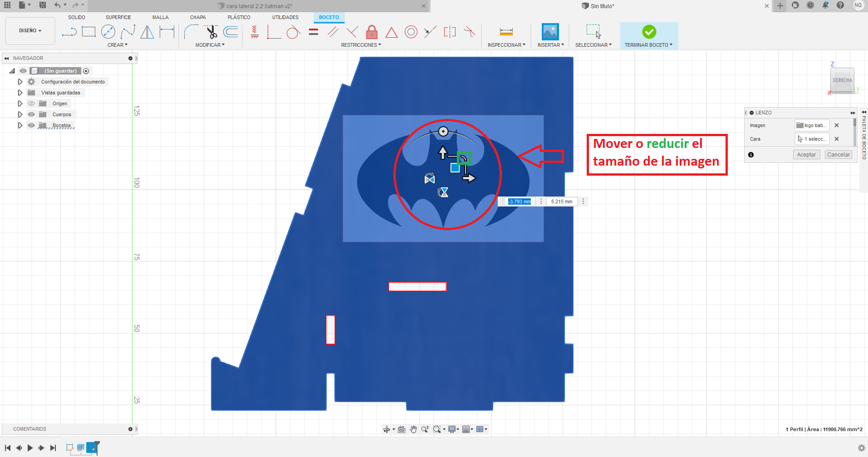
Task: Select the Sketch Dimension tool
Action: tap(167, 32)
